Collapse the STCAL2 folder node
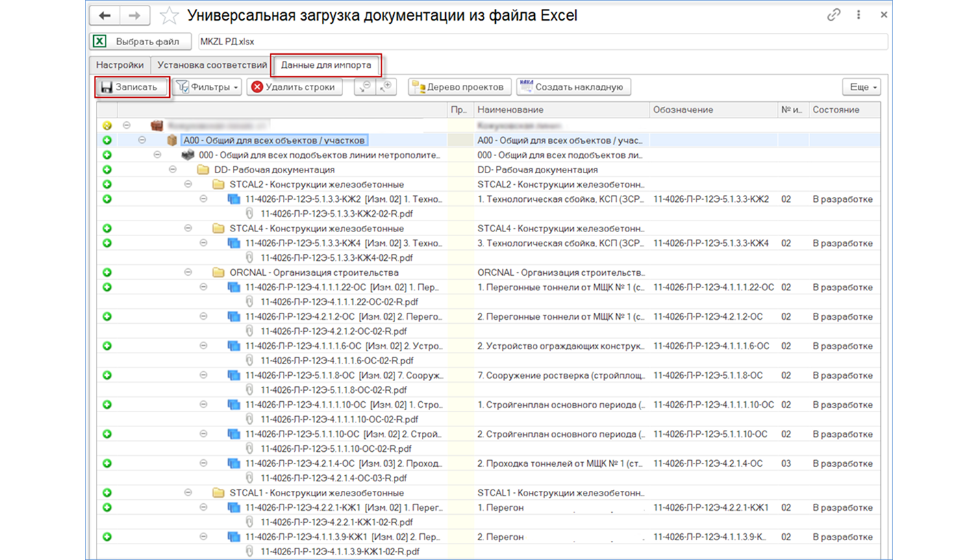978x560 pixels. pos(188,184)
